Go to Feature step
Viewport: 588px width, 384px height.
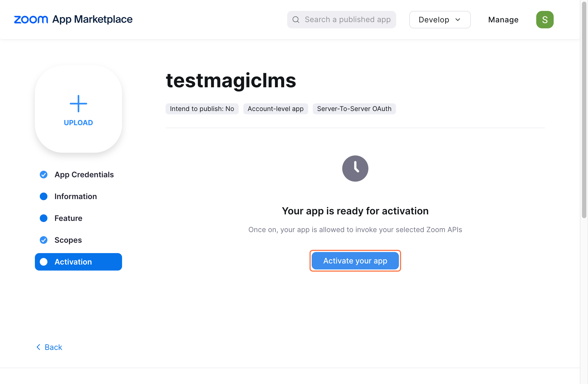[x=78, y=218]
